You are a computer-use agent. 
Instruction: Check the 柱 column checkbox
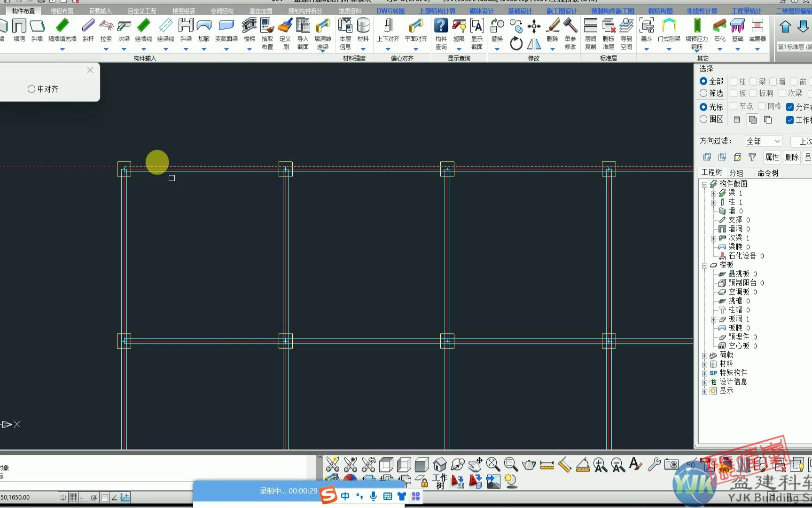tap(734, 81)
